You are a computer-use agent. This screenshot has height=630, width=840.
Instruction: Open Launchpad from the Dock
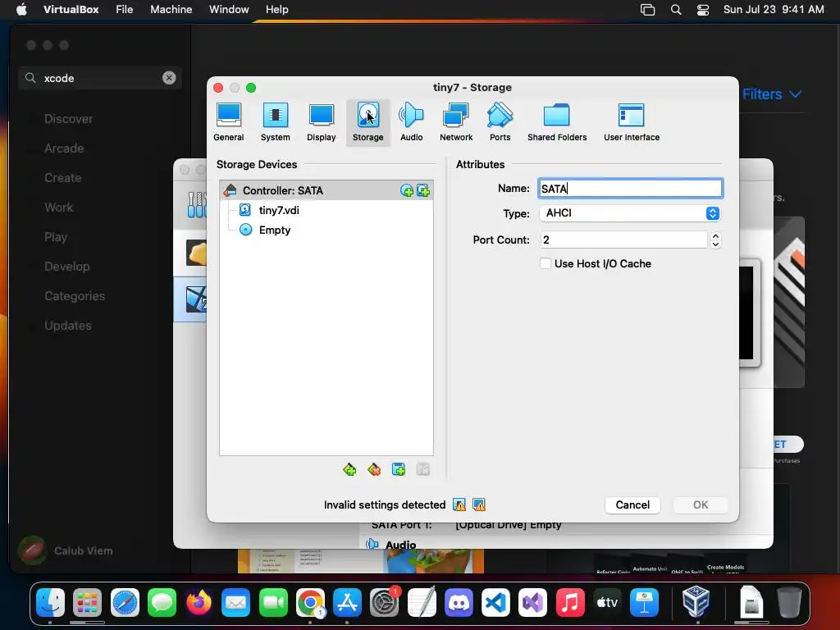pyautogui.click(x=87, y=602)
